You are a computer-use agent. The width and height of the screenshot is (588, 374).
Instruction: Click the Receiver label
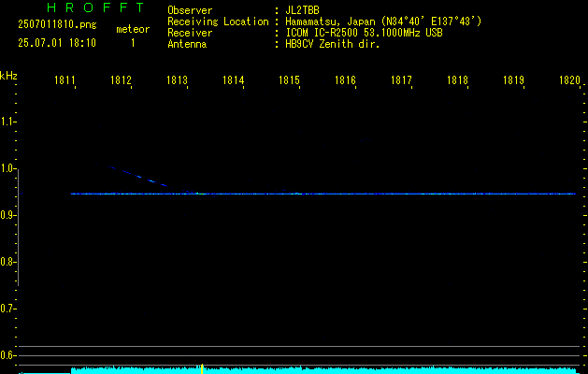(x=190, y=33)
